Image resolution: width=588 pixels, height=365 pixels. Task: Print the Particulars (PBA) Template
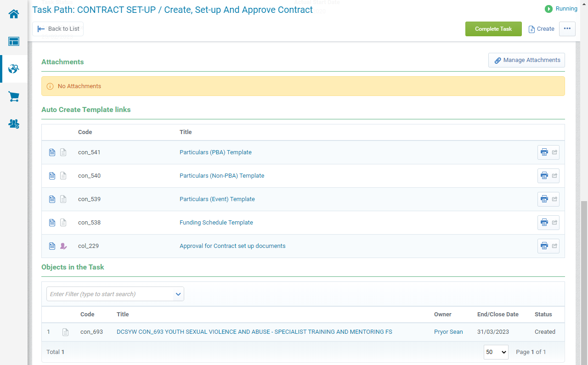544,152
